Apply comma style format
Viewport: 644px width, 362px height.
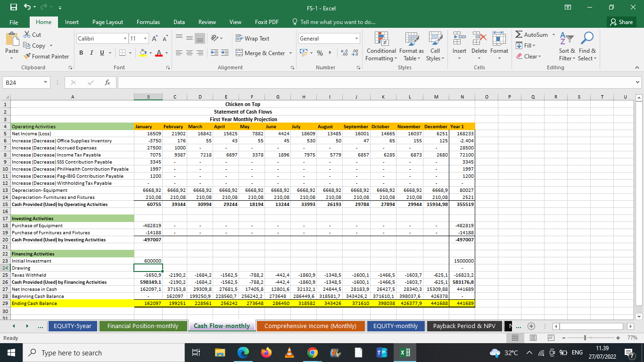point(330,53)
